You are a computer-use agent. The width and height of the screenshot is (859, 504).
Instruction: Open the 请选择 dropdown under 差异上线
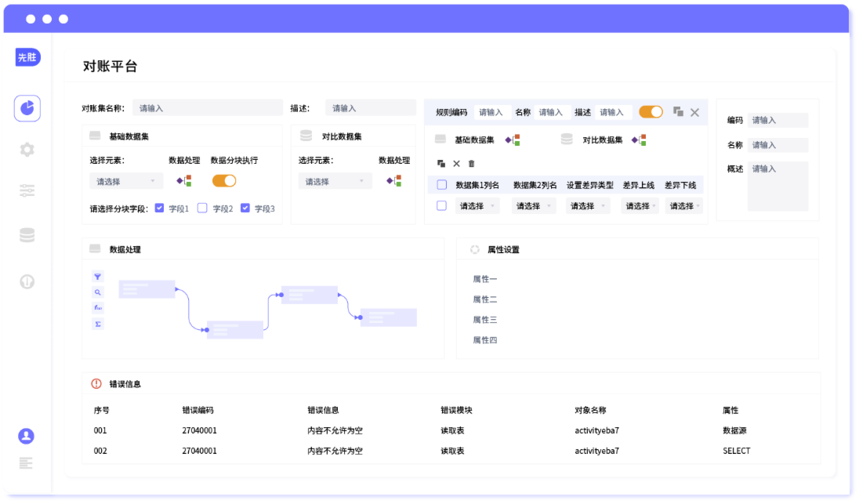(640, 206)
